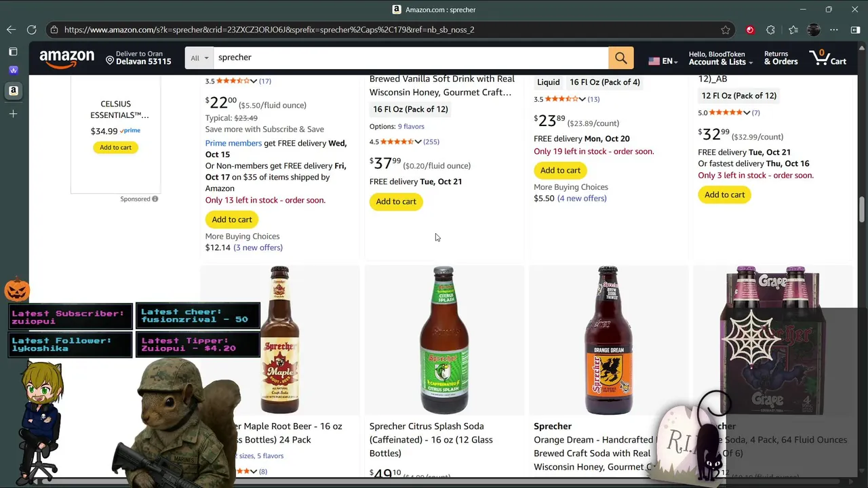
Task: Open Orange Dream bottle image
Action: coord(608,340)
